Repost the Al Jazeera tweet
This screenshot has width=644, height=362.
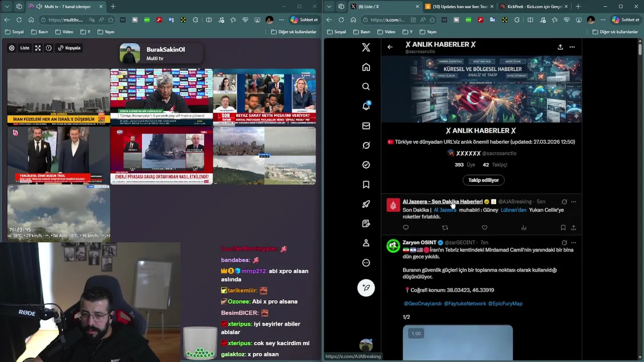(445, 228)
